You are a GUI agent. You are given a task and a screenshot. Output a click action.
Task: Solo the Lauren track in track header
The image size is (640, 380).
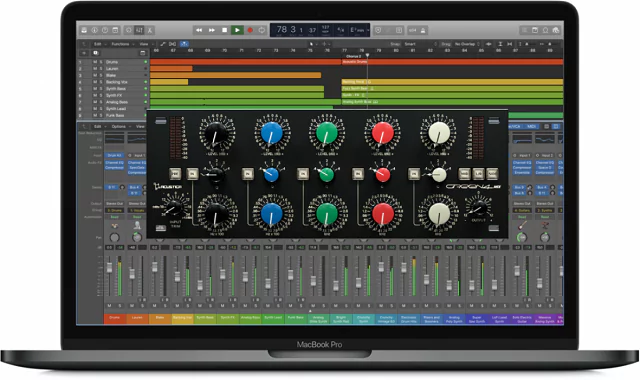(x=101, y=69)
